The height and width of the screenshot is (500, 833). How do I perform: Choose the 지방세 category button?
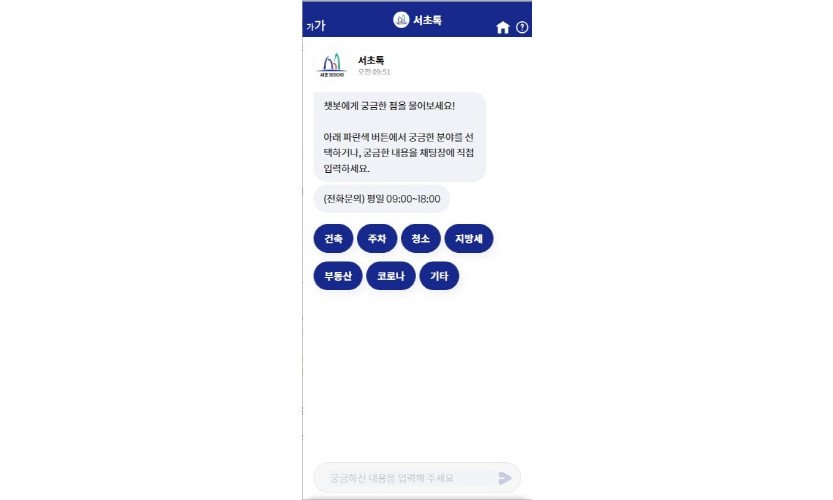[x=469, y=239]
